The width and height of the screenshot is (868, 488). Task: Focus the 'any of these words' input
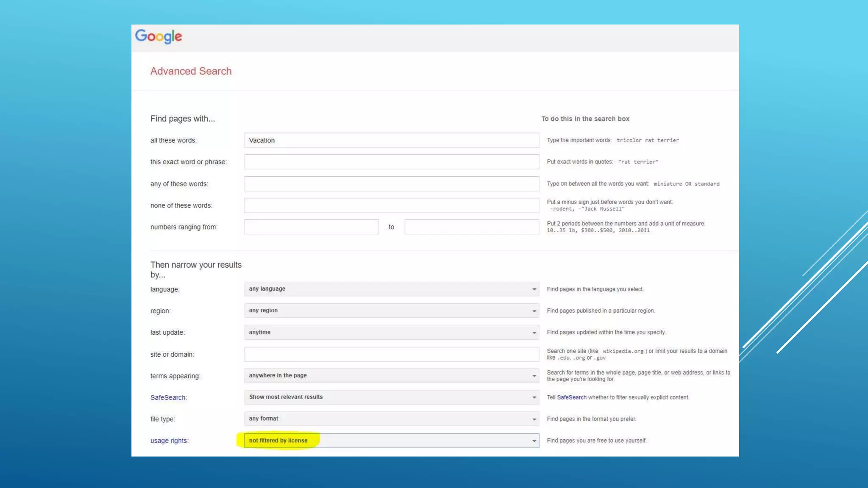point(391,184)
